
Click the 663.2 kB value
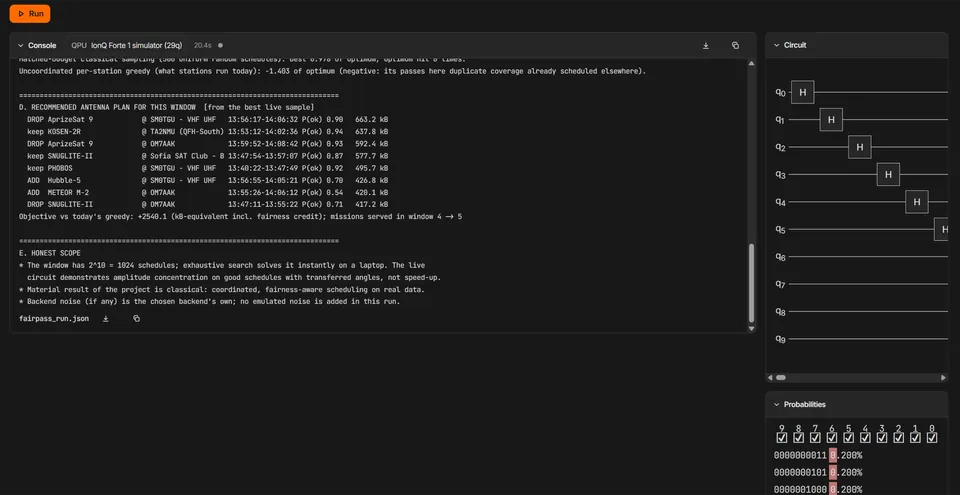point(372,119)
